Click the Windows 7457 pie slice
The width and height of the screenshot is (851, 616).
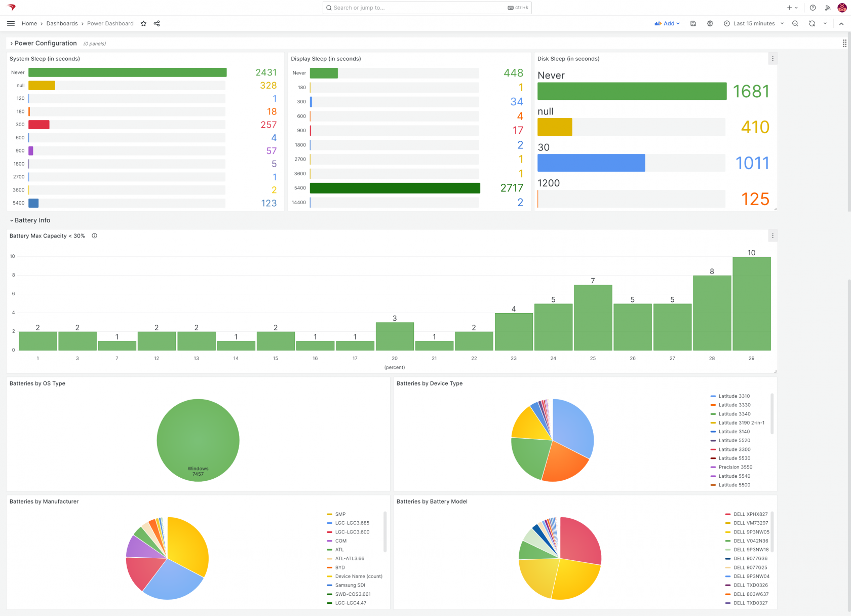pos(198,440)
